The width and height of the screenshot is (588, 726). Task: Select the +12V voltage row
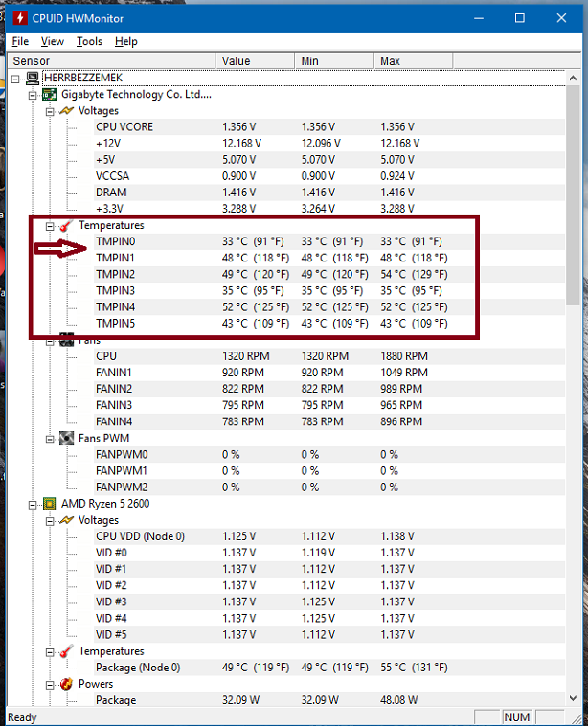[x=328, y=143]
